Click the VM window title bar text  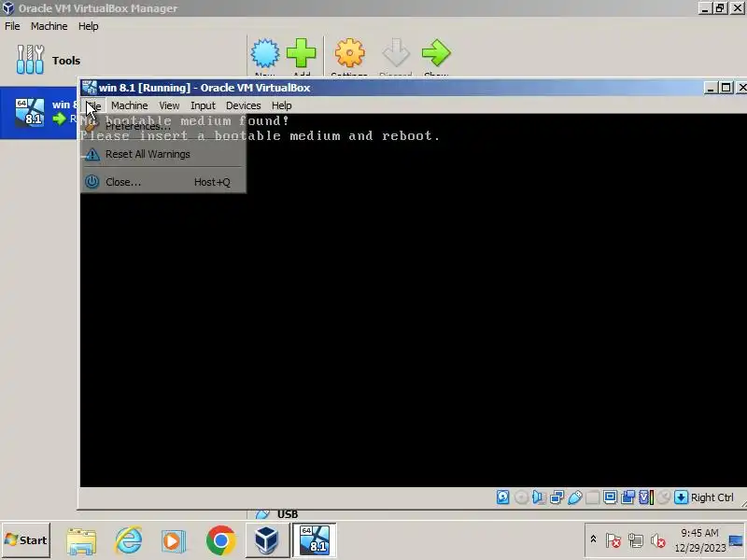pyautogui.click(x=204, y=88)
